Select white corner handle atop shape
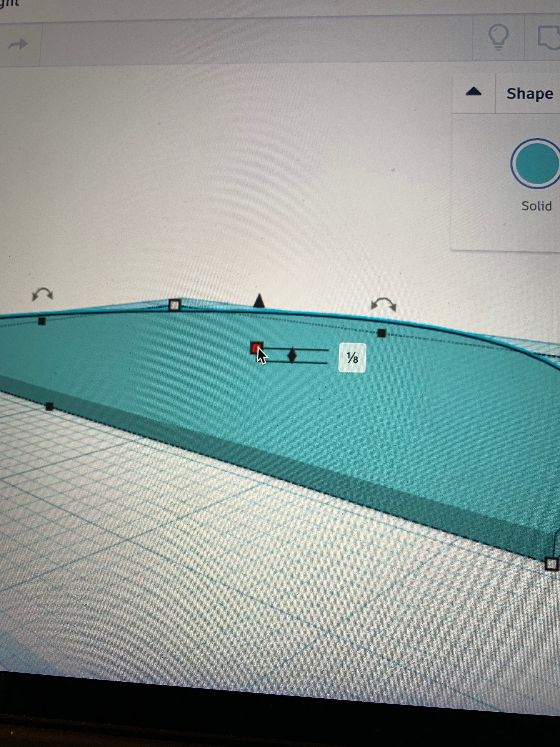The image size is (560, 747). pos(174,305)
